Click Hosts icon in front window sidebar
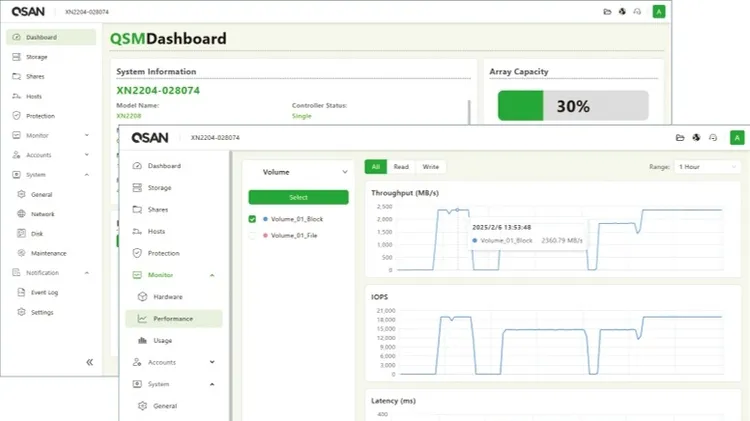The height and width of the screenshot is (421, 750). click(x=137, y=232)
